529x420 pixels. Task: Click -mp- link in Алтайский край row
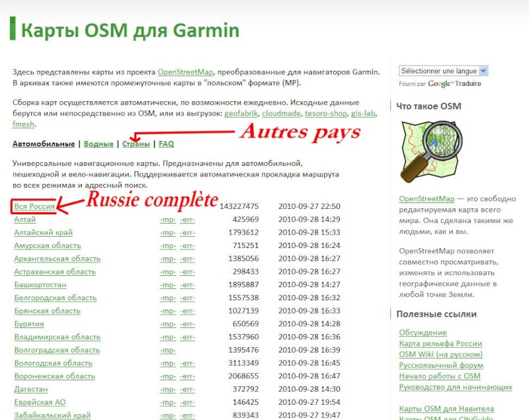point(168,233)
